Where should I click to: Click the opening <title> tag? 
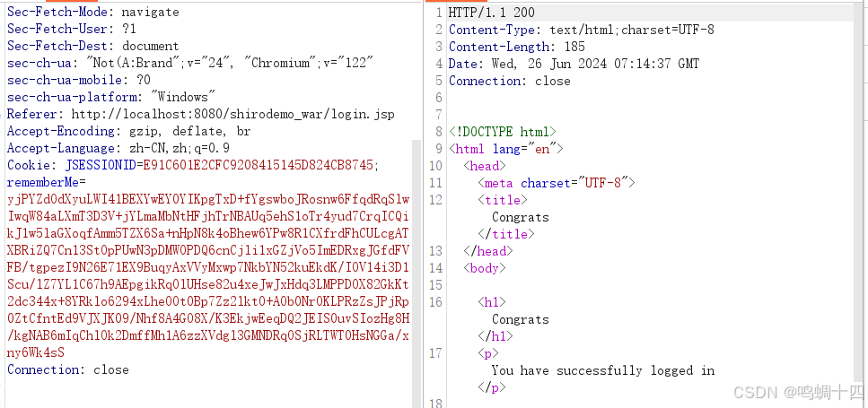pyautogui.click(x=503, y=201)
